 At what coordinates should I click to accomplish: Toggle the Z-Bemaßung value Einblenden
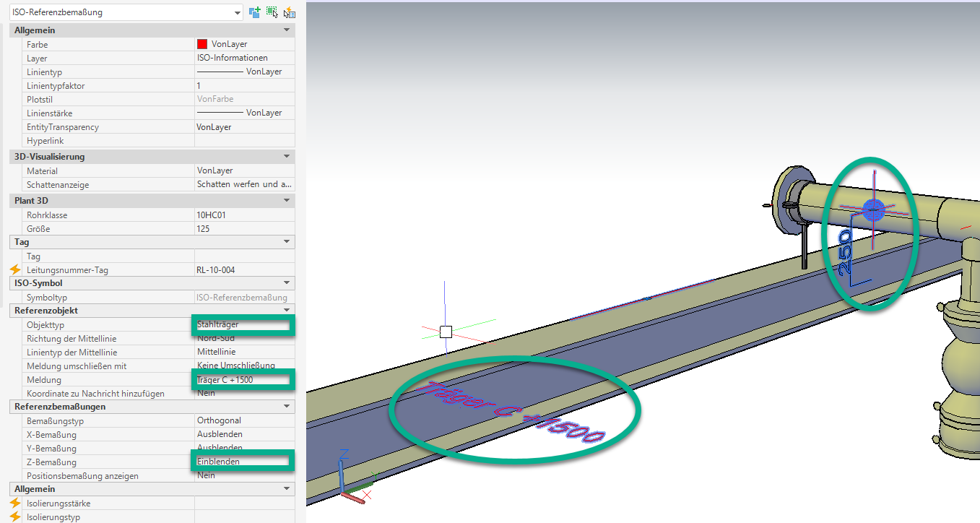pyautogui.click(x=242, y=462)
